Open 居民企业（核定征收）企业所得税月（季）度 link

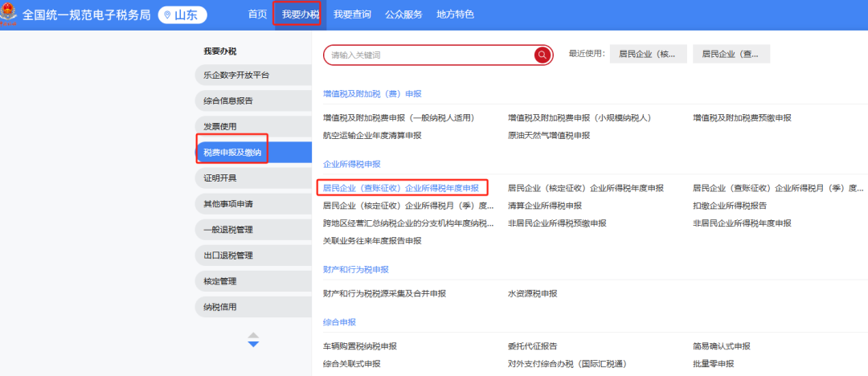click(408, 206)
